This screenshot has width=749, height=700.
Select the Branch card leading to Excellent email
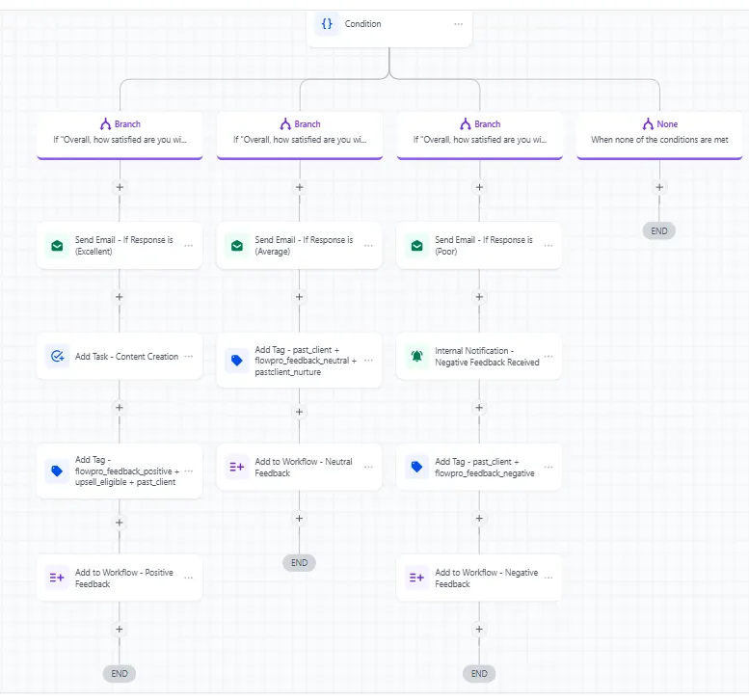[120, 135]
